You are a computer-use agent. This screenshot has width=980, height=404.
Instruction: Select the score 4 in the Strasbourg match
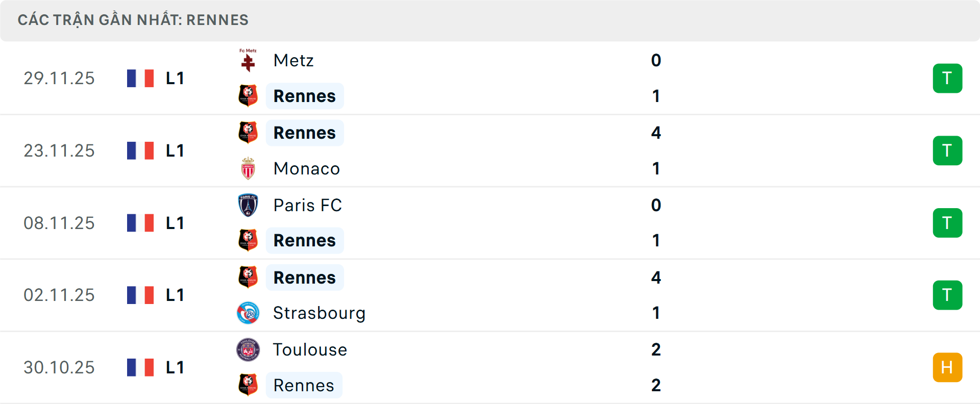pyautogui.click(x=656, y=278)
